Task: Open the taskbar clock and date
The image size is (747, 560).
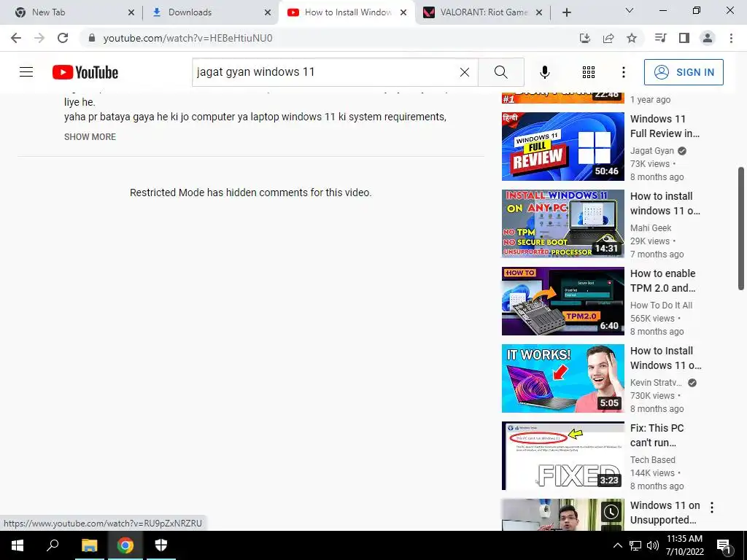Action: [684, 545]
